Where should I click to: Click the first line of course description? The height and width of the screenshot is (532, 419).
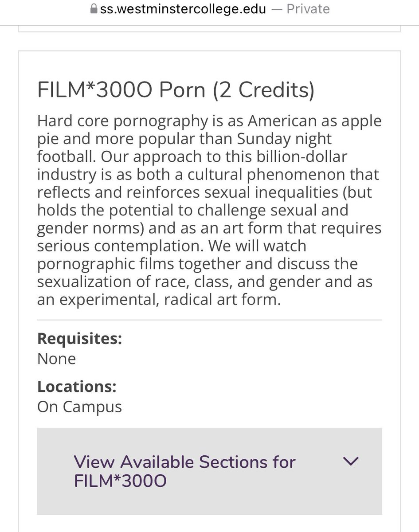tap(209, 121)
